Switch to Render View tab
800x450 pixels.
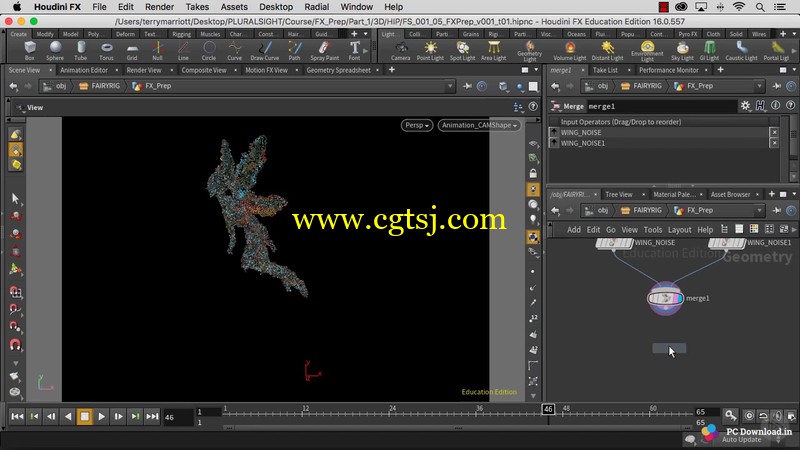point(143,70)
